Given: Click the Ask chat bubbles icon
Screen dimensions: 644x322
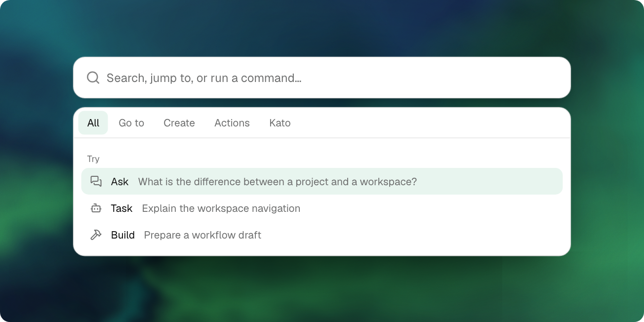Looking at the screenshot, I should (x=96, y=181).
